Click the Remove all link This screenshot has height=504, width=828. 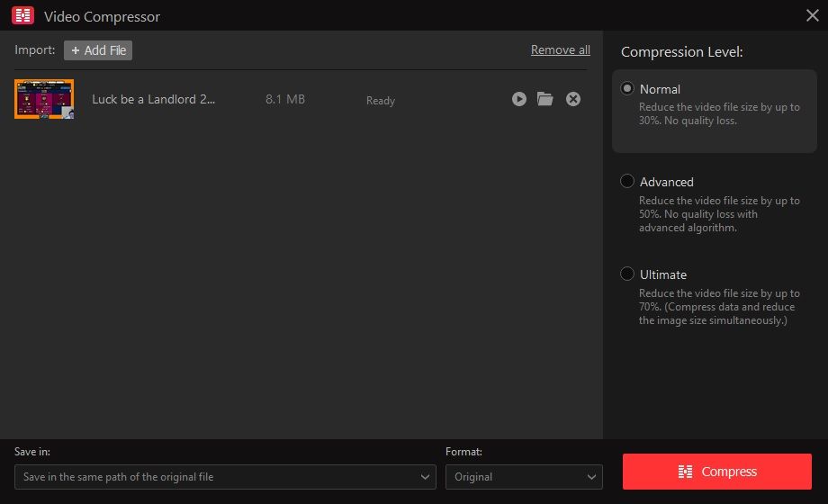tap(561, 49)
